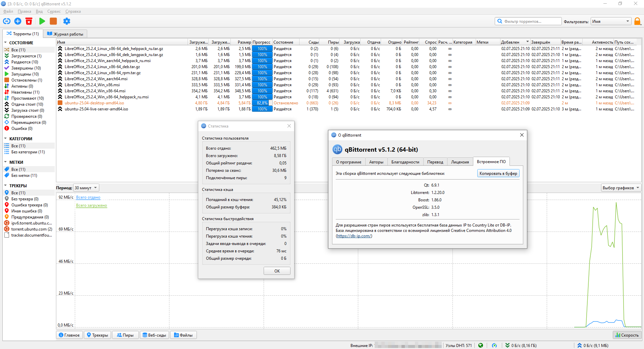Toggle the Всего загружено graph legend link
This screenshot has width=644, height=349.
pyautogui.click(x=92, y=205)
